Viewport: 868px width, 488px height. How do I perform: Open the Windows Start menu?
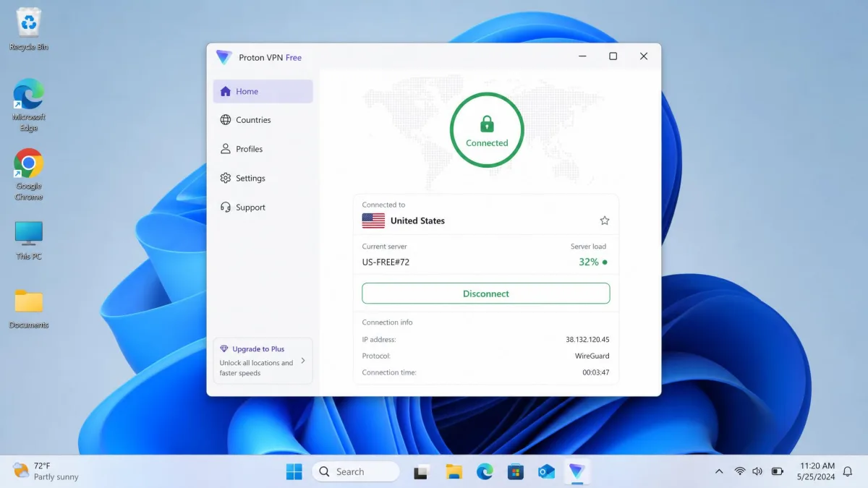pos(294,472)
